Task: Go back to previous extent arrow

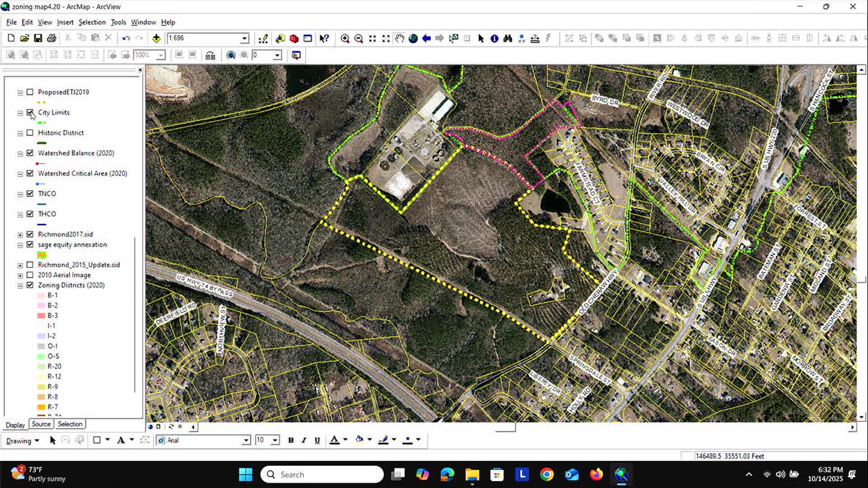Action: pos(426,38)
